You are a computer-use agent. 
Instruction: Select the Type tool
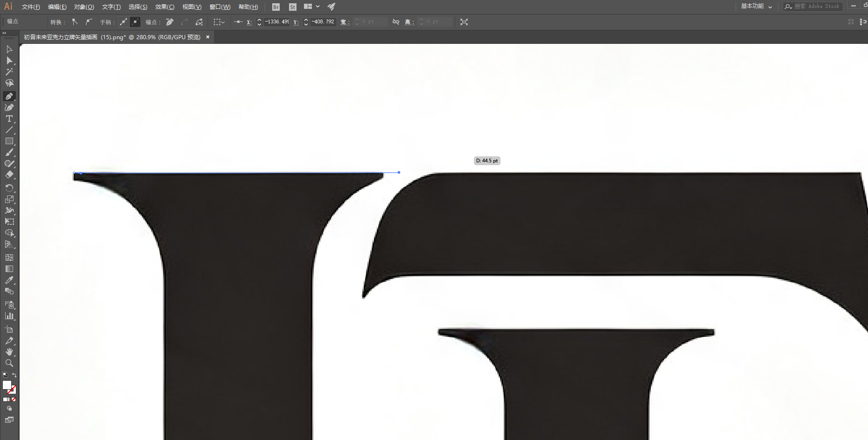pos(9,119)
